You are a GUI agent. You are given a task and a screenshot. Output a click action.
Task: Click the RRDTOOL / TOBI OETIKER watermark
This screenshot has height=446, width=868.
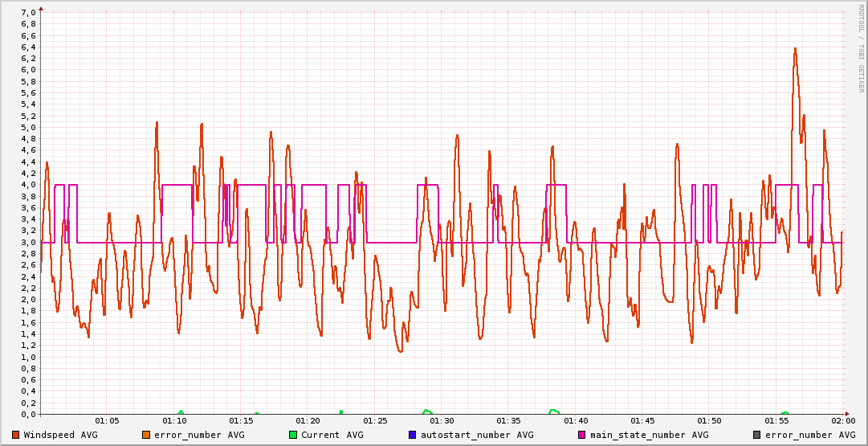[861, 48]
